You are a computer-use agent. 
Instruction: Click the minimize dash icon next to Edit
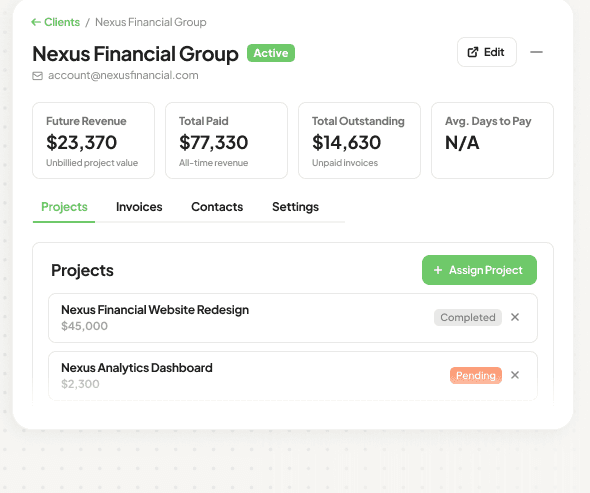coord(536,52)
